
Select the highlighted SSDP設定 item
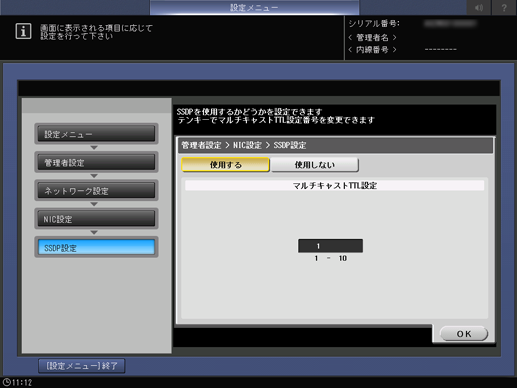click(x=96, y=247)
